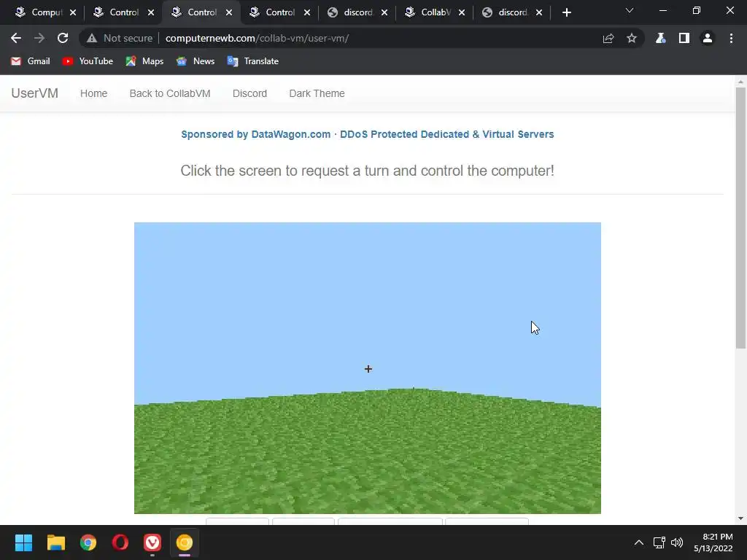Open the Chrome Labs flask icon
The width and height of the screenshot is (747, 560).
pyautogui.click(x=661, y=38)
